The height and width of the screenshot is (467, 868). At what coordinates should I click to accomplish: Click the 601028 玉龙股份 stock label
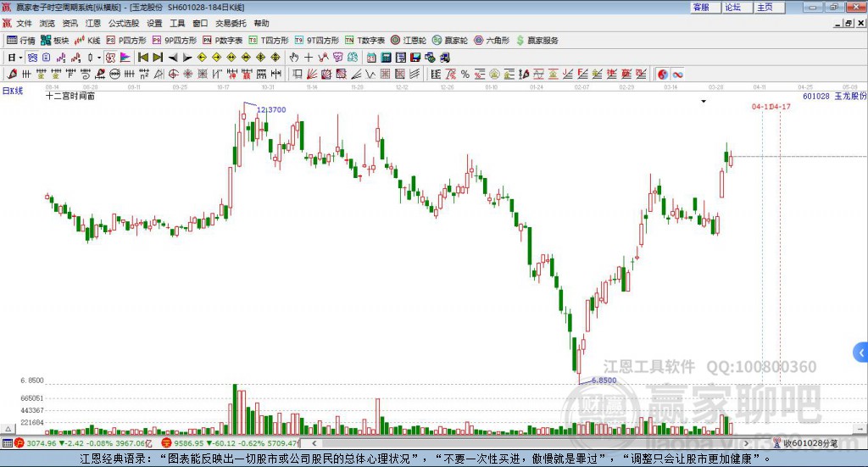click(x=835, y=96)
